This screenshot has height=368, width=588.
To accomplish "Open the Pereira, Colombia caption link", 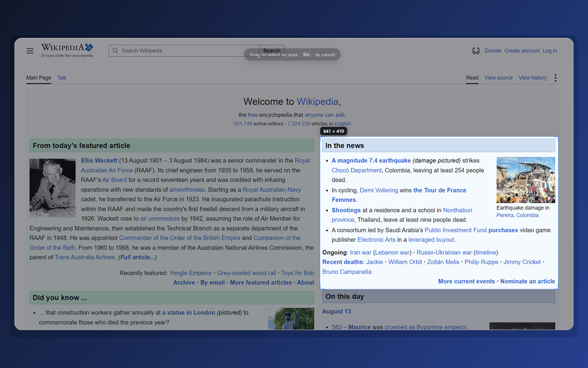I will click(517, 215).
